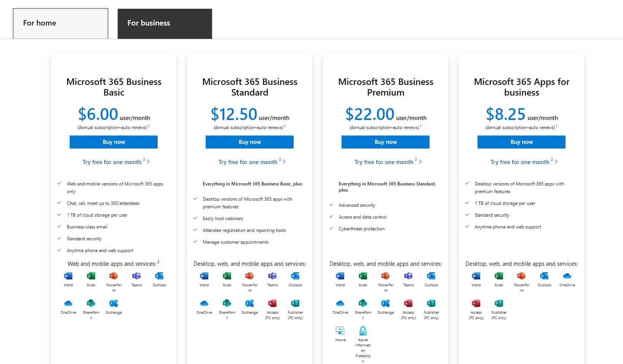This screenshot has height=364, width=623.
Task: Open the Exchange icon under Business Basic
Action: pyautogui.click(x=113, y=303)
